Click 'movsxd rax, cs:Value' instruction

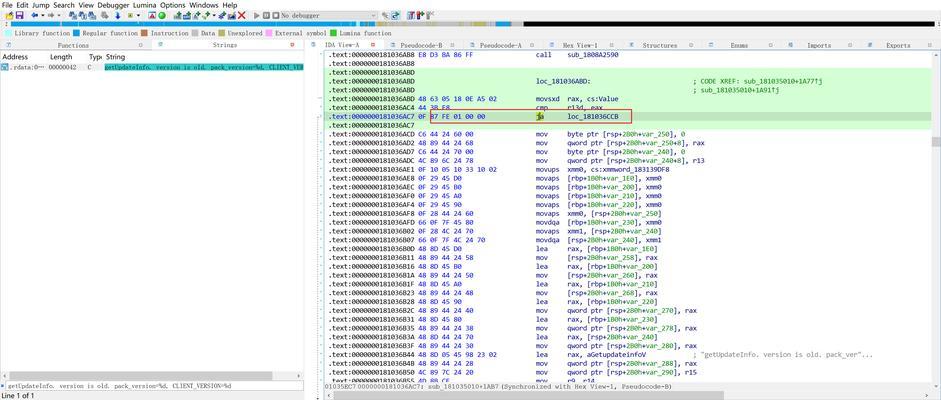(577, 99)
